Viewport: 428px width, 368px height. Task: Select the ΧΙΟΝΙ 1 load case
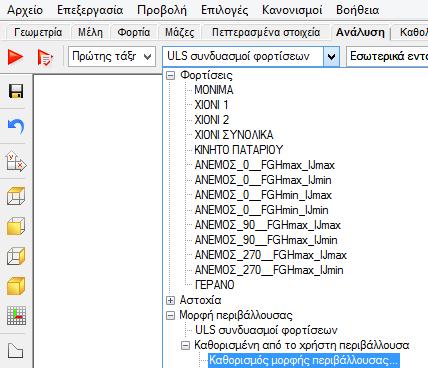click(211, 105)
